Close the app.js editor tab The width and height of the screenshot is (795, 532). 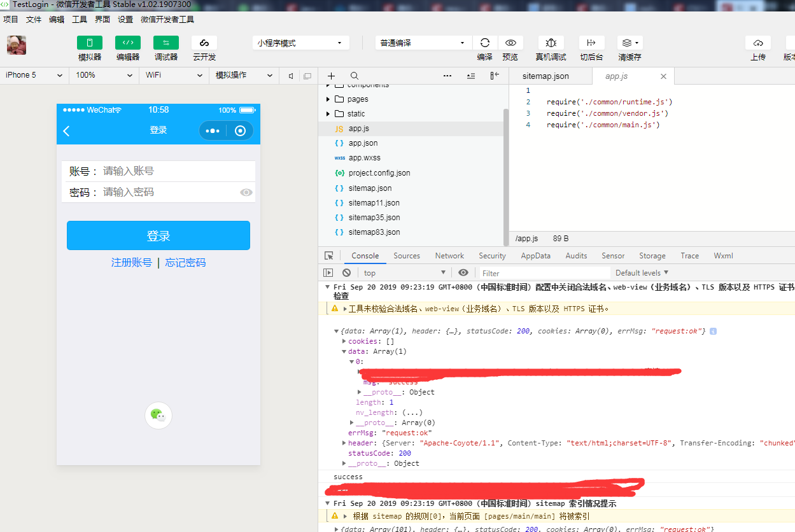[x=663, y=76]
